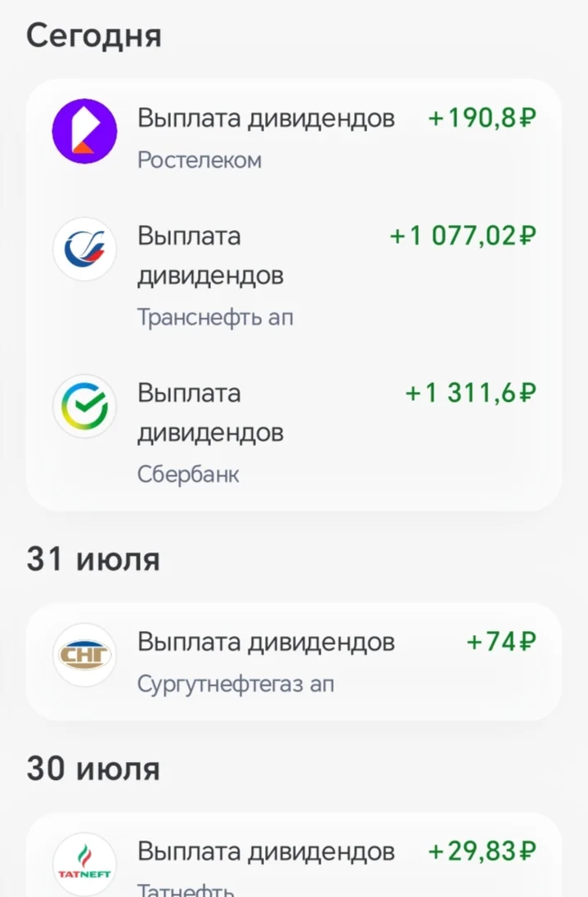The height and width of the screenshot is (897, 588).
Task: Select the +1 077,02₽ amount
Action: point(463,236)
